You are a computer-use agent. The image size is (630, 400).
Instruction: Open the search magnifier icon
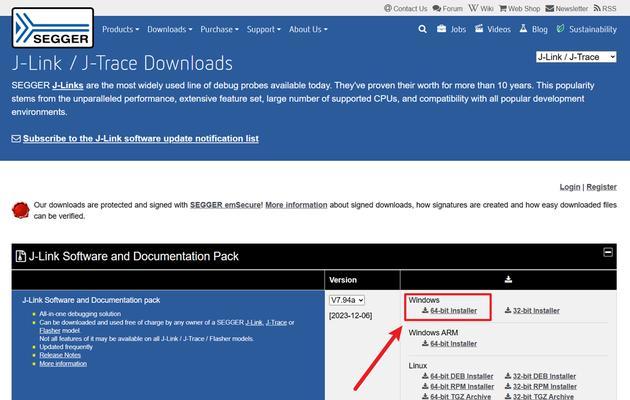[422, 29]
